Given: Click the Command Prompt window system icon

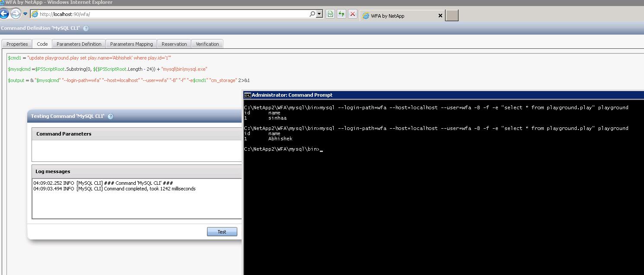Looking at the screenshot, I should [248, 95].
